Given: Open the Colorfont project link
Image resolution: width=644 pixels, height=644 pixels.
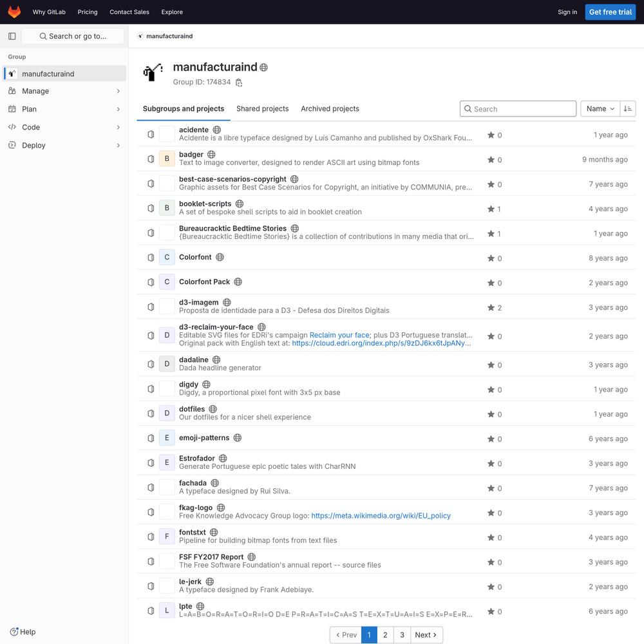Looking at the screenshot, I should click(x=195, y=257).
